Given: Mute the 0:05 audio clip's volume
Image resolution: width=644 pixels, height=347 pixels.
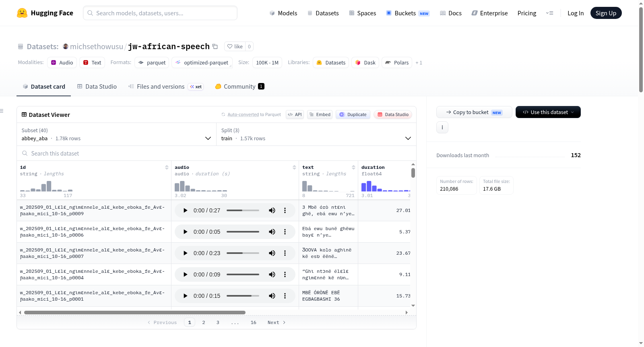Looking at the screenshot, I should point(272,232).
